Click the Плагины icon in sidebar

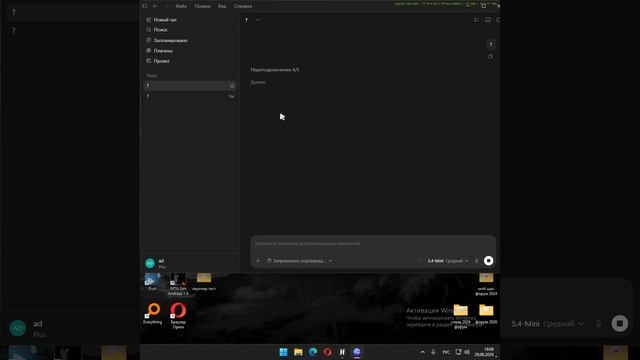coord(149,50)
